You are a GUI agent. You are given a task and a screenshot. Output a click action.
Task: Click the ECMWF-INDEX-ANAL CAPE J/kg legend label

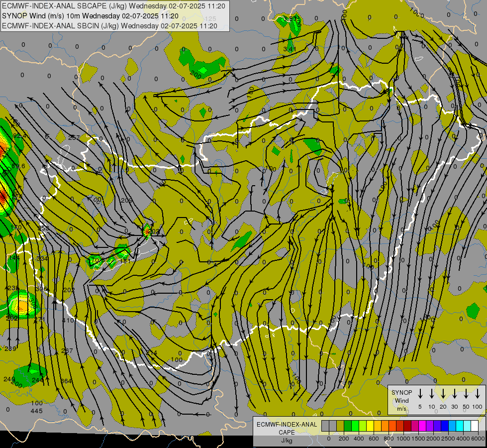tap(287, 433)
